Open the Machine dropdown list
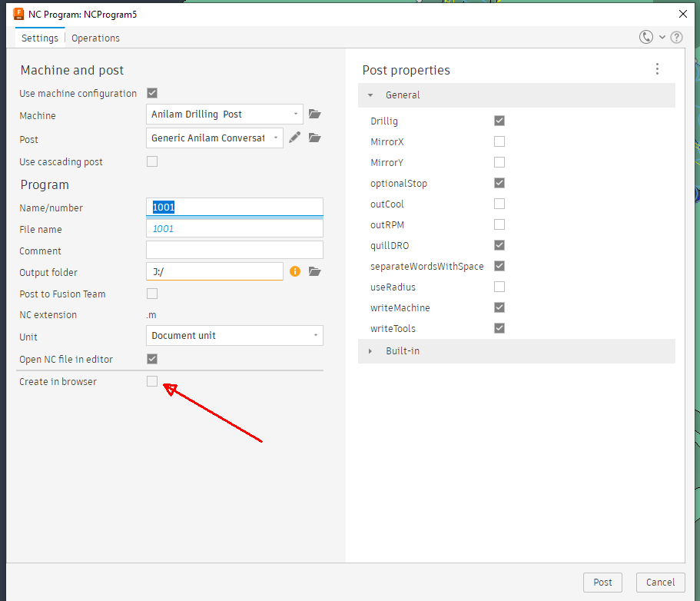 [224, 114]
